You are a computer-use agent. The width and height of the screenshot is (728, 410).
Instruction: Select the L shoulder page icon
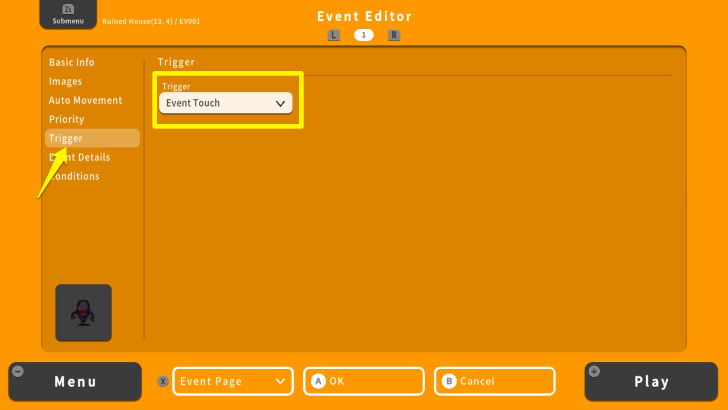click(x=333, y=35)
